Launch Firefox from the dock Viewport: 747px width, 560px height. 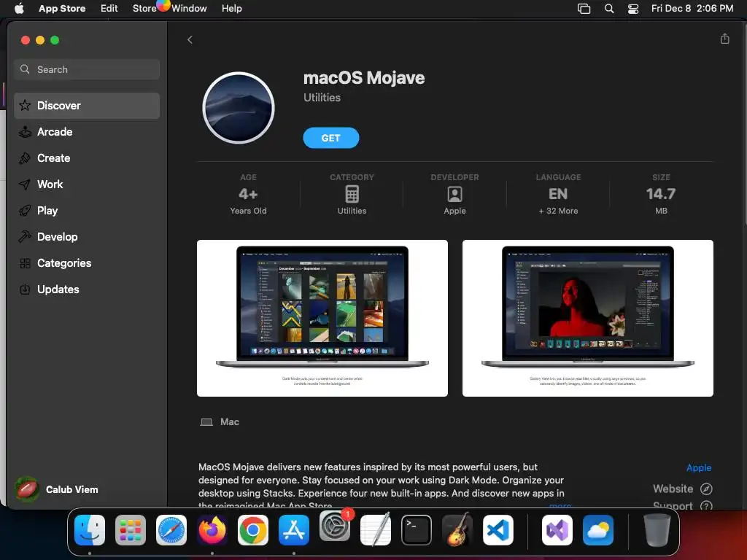[x=212, y=530]
